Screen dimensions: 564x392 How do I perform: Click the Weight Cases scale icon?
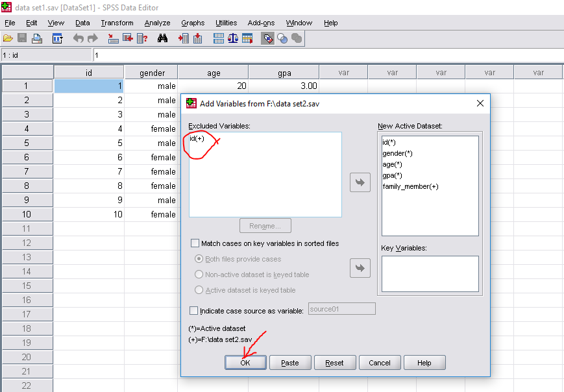[x=233, y=38]
